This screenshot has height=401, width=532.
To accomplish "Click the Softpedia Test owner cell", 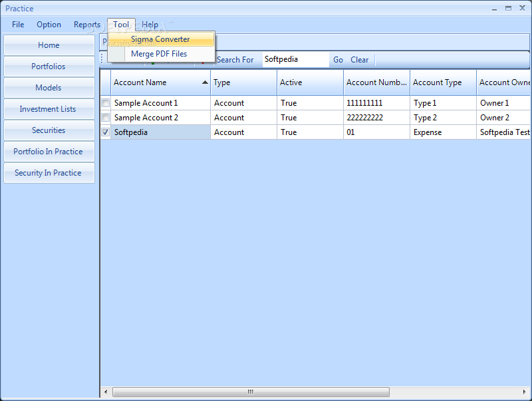I will click(x=504, y=132).
